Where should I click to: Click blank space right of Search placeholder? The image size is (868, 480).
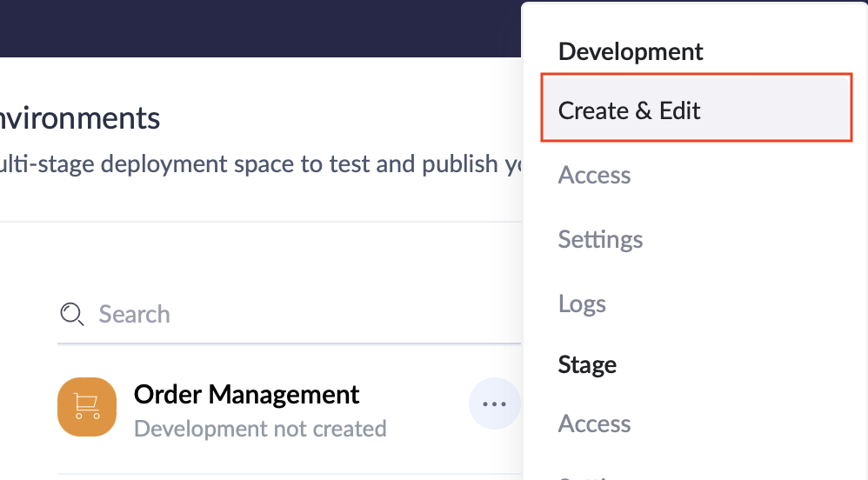[348, 314]
